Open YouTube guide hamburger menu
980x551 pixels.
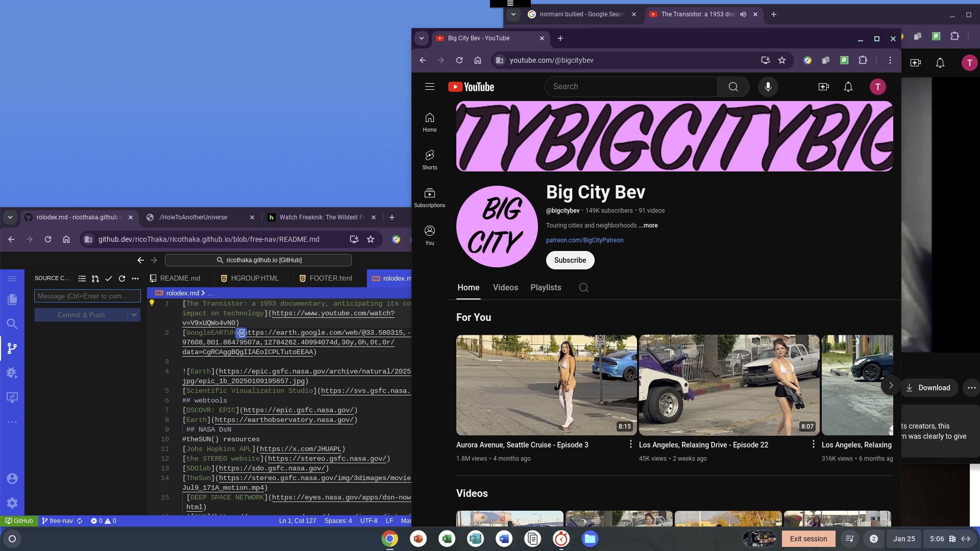pyautogui.click(x=430, y=87)
